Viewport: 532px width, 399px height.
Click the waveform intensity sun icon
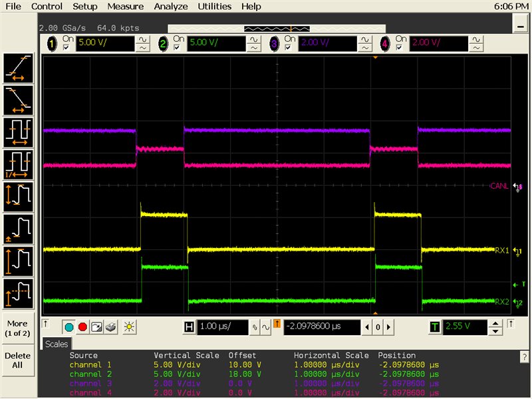point(129,327)
